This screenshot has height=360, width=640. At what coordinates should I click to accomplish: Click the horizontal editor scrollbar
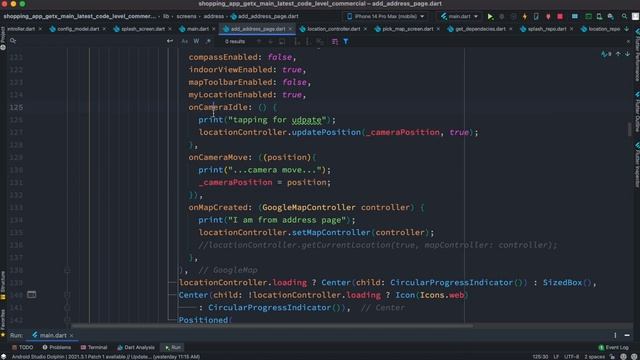273,326
